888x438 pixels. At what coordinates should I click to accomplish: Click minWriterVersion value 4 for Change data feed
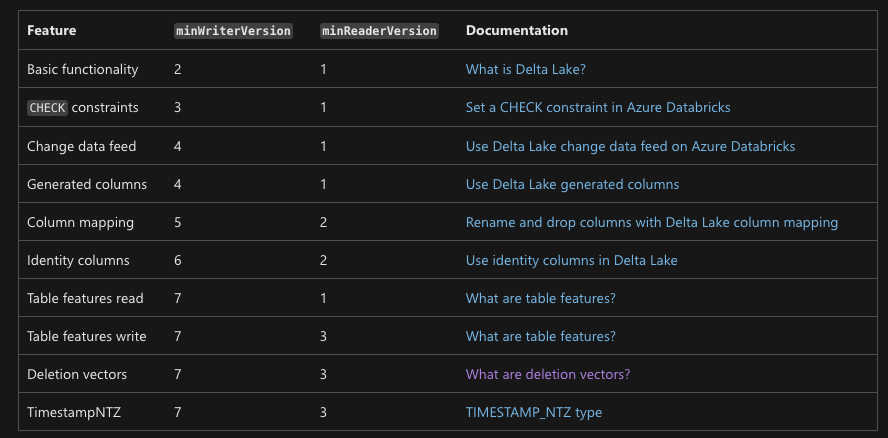[x=178, y=146]
